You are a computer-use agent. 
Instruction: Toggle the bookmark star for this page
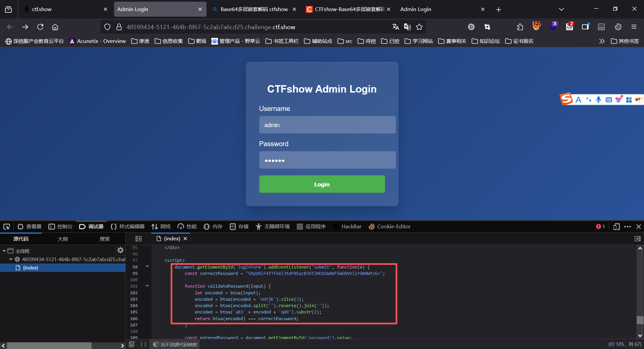(x=419, y=27)
